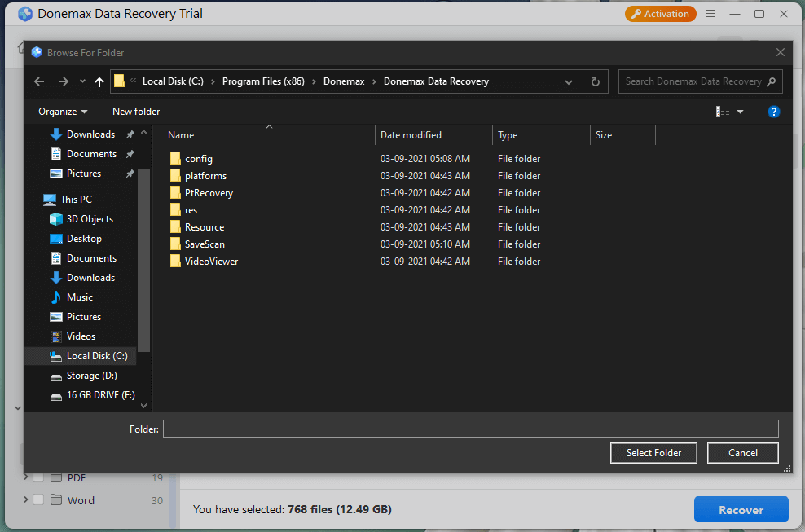The height and width of the screenshot is (532, 805).
Task: Go back with the left arrow
Action: coord(39,81)
